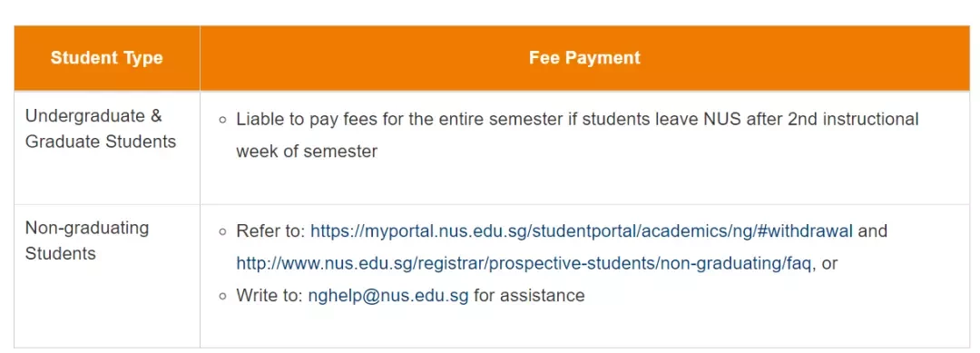Click the nghelp@nus.edu.sg email link
980x353 pixels.
(388, 296)
